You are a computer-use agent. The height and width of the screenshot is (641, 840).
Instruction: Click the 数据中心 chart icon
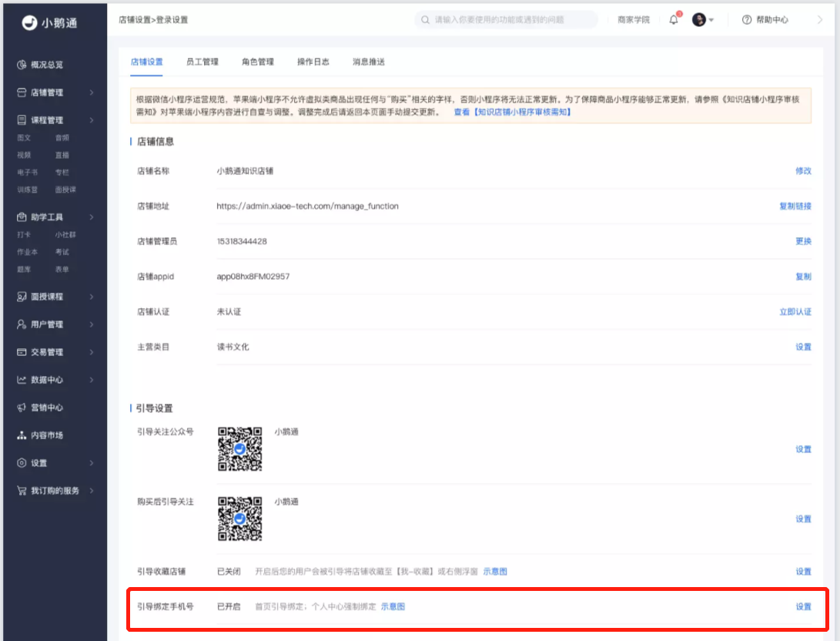(22, 380)
